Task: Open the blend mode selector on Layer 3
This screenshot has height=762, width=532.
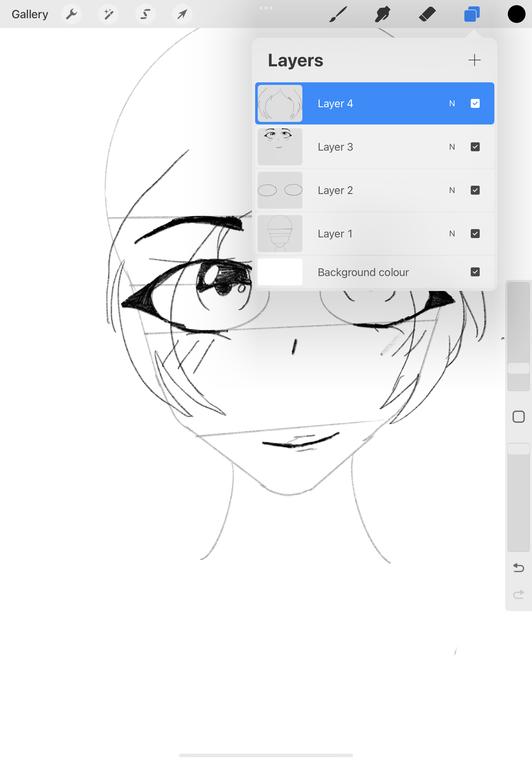Action: [x=452, y=147]
